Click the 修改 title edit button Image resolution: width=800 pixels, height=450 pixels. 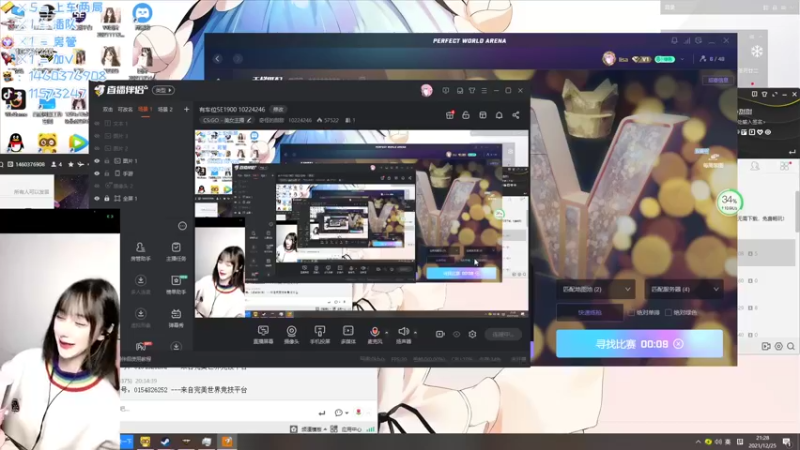pyautogui.click(x=278, y=109)
